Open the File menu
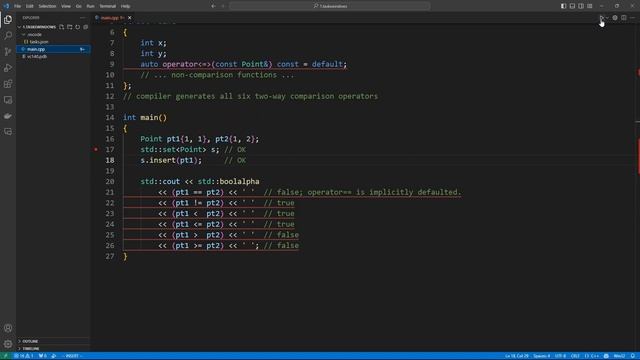This screenshot has height=360, width=640. (18, 6)
